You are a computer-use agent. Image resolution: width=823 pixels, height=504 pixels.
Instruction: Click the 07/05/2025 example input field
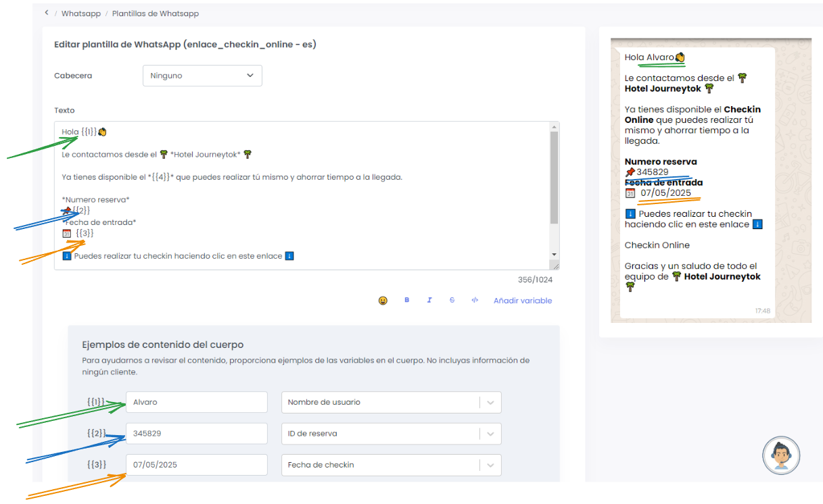click(196, 465)
